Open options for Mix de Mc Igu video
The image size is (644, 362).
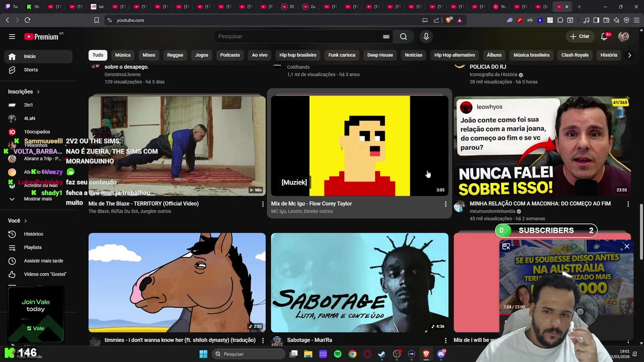coord(445,204)
